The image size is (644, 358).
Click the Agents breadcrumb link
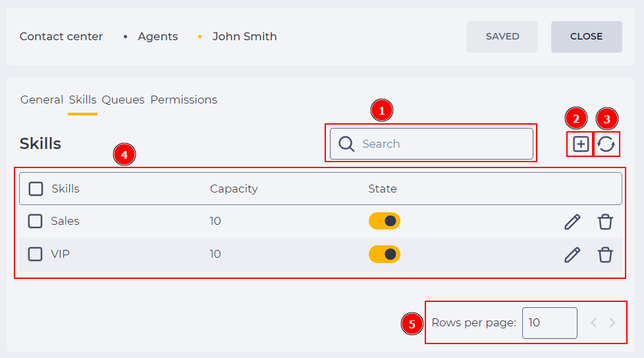pyautogui.click(x=158, y=36)
